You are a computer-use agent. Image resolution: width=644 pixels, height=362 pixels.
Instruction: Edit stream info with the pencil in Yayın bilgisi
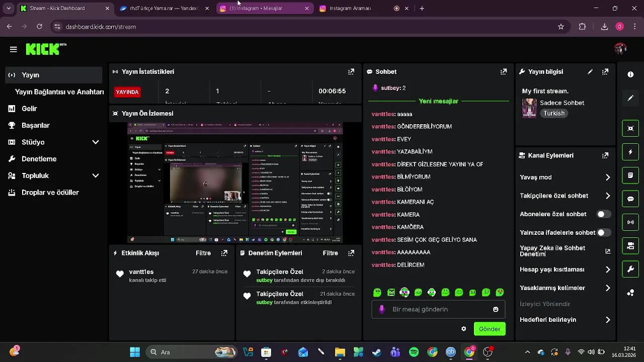(590, 72)
